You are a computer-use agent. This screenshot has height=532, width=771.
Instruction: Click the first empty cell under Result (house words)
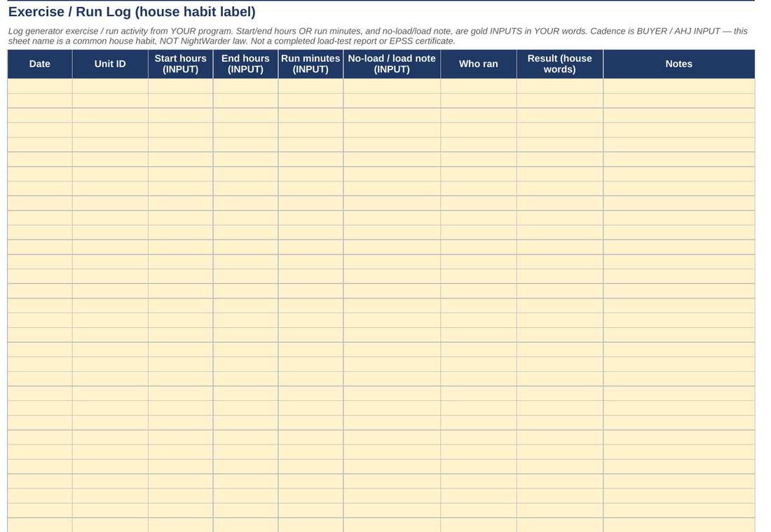pos(560,86)
